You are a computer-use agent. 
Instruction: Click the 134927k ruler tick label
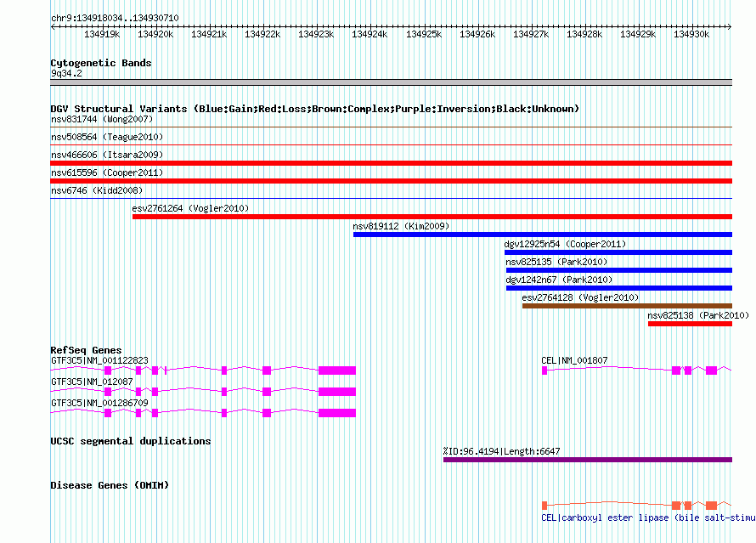[530, 34]
